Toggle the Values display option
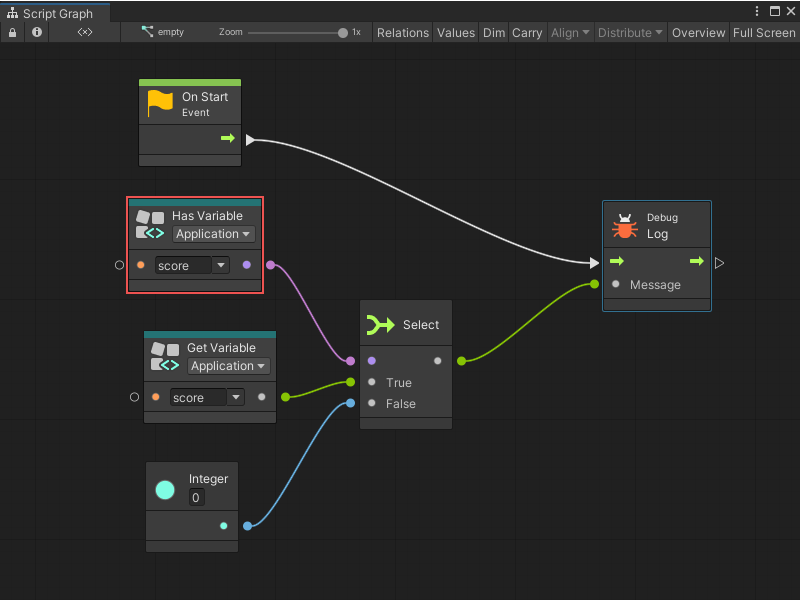800x600 pixels. 456,32
